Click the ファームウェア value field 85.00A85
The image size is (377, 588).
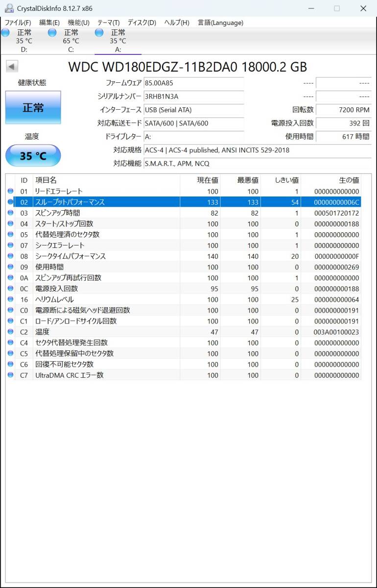click(193, 83)
